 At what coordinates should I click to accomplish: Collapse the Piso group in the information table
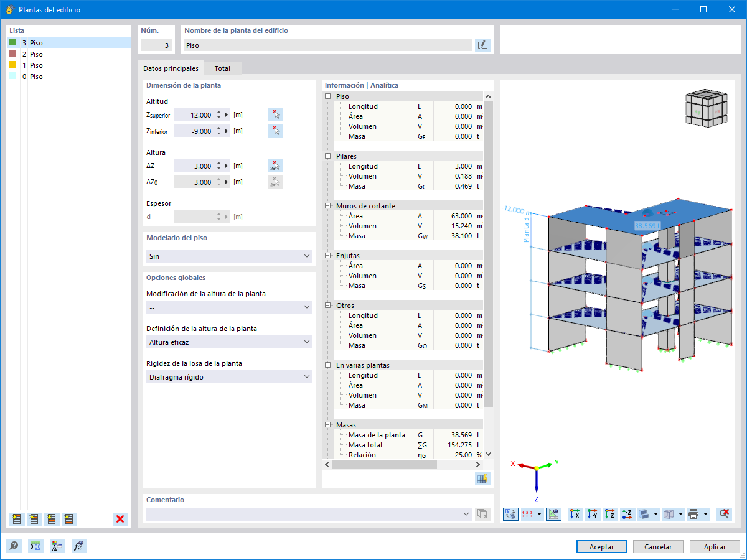[328, 96]
